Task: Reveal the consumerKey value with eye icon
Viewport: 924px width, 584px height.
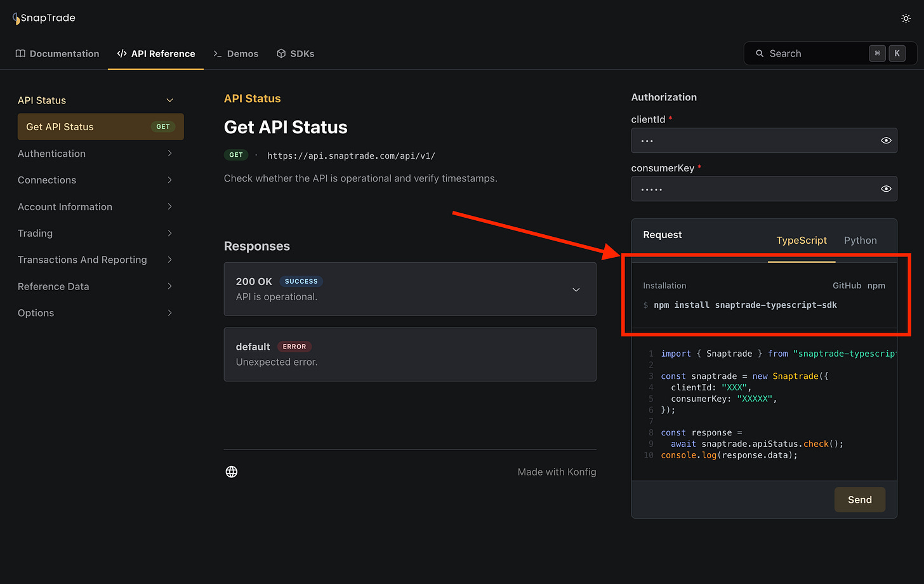Action: tap(886, 189)
